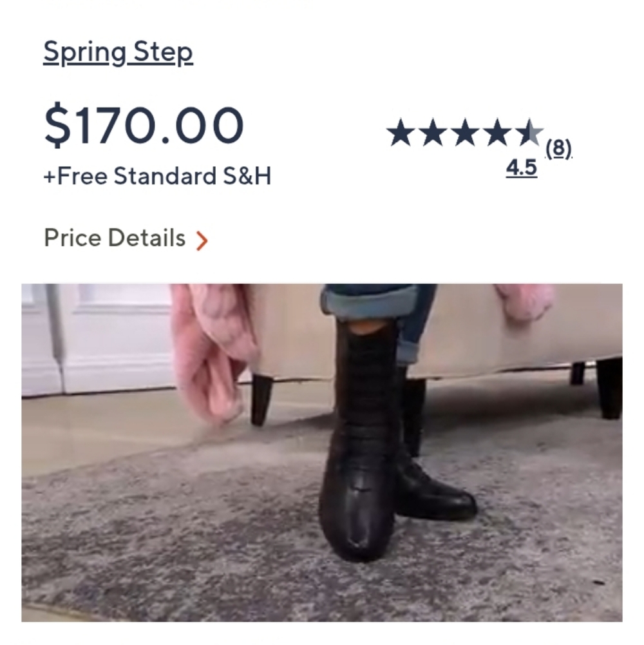Select the second rating star
Viewport: 644px width, 645px height.
coord(433,132)
